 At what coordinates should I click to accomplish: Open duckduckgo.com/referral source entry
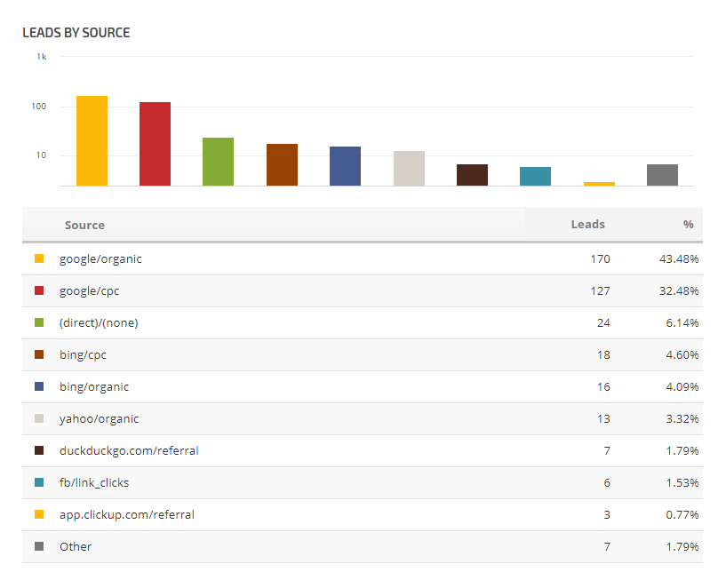tap(129, 450)
